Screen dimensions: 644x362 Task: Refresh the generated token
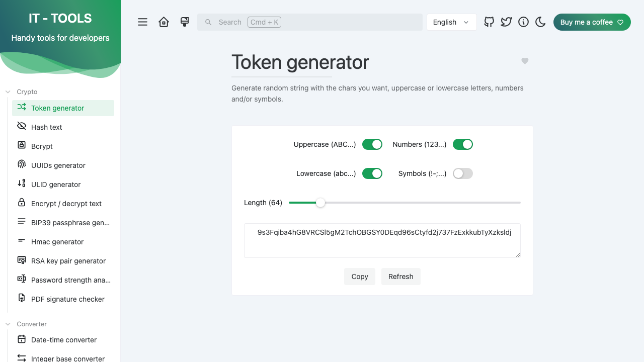[x=401, y=277]
